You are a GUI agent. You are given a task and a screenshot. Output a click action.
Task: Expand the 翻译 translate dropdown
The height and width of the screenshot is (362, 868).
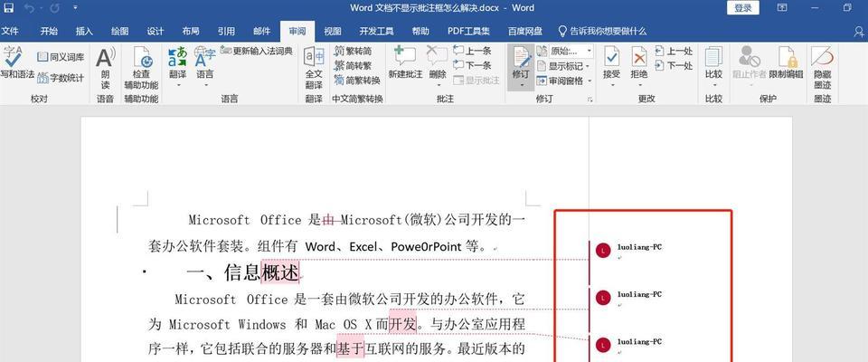pyautogui.click(x=178, y=85)
